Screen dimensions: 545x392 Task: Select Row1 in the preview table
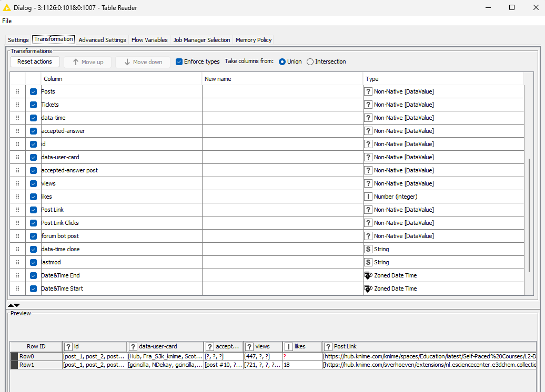click(273, 365)
